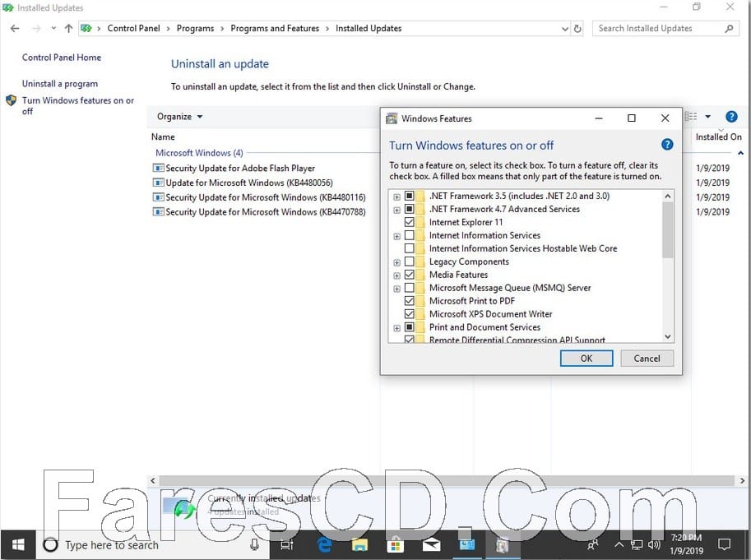Open the Windows Start menu
The width and height of the screenshot is (751, 560).
click(18, 544)
